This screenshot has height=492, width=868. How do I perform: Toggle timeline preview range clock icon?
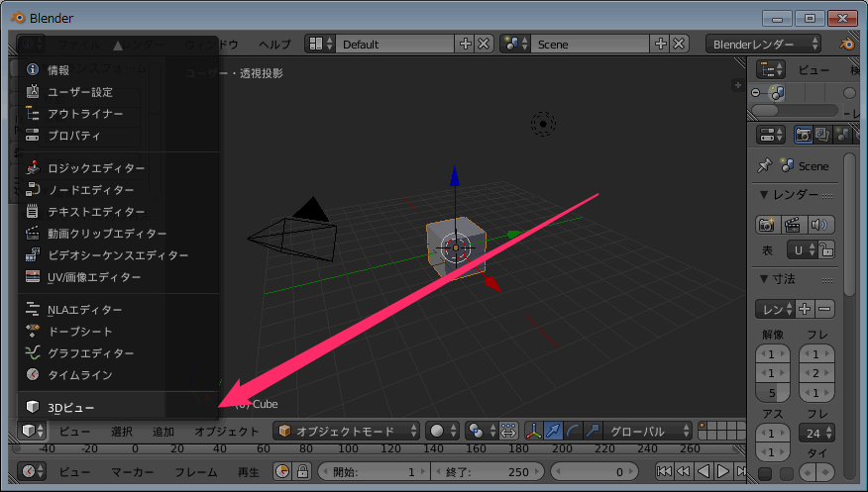tap(282, 471)
